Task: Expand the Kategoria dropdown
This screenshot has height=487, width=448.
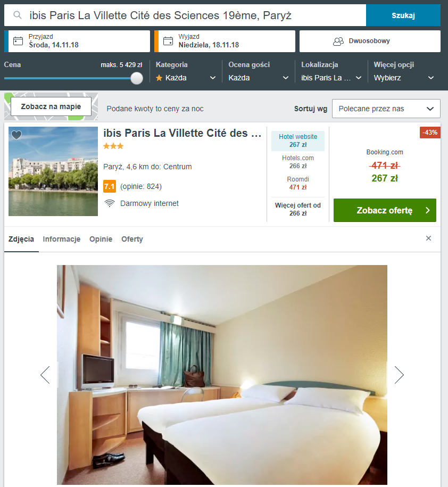Action: [x=186, y=78]
